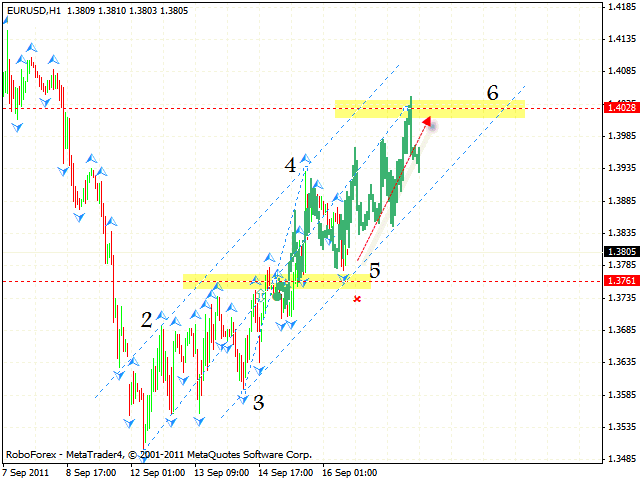The image size is (640, 480).
Task: Click the black 1.3805 current price tag
Action: (617, 252)
